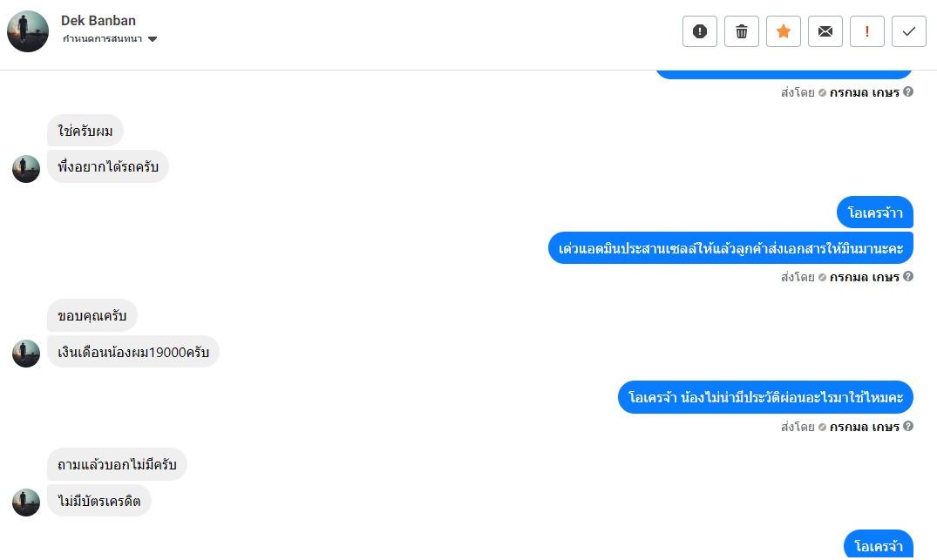Click sender name กรกมล เกษร under เด่วแอดมินประสานเซลล์ message
The height and width of the screenshot is (560, 937).
point(864,277)
